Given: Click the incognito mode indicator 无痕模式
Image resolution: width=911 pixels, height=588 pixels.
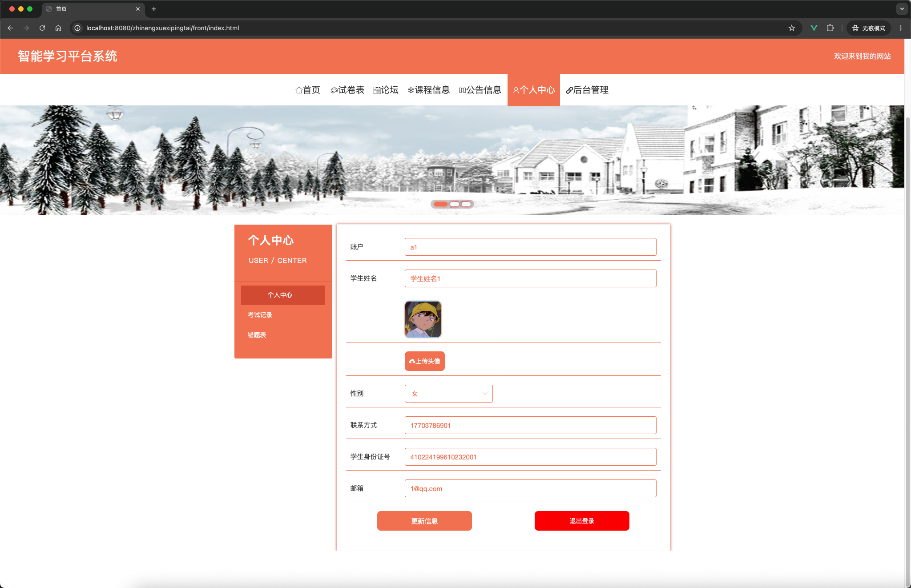Looking at the screenshot, I should pyautogui.click(x=869, y=28).
